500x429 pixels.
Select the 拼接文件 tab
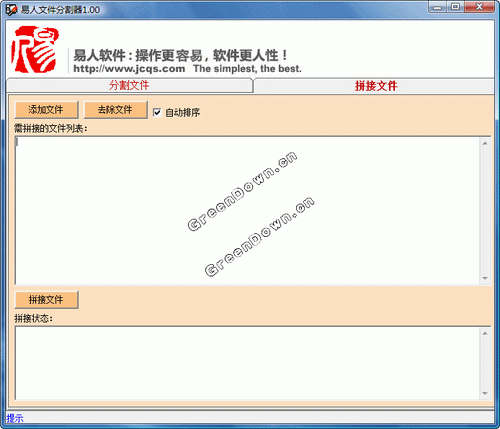pos(376,86)
